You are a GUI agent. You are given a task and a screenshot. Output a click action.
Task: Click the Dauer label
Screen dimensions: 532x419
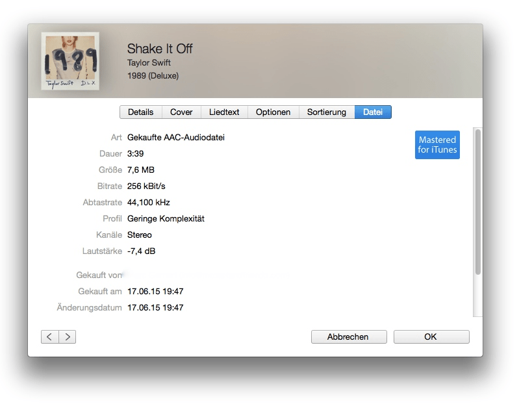[x=110, y=154]
